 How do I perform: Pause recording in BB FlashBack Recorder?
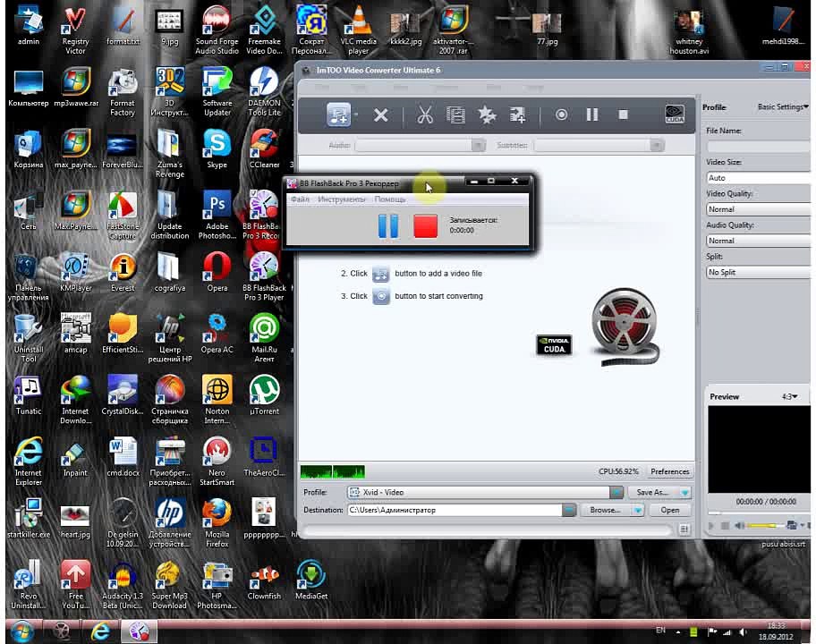click(388, 226)
